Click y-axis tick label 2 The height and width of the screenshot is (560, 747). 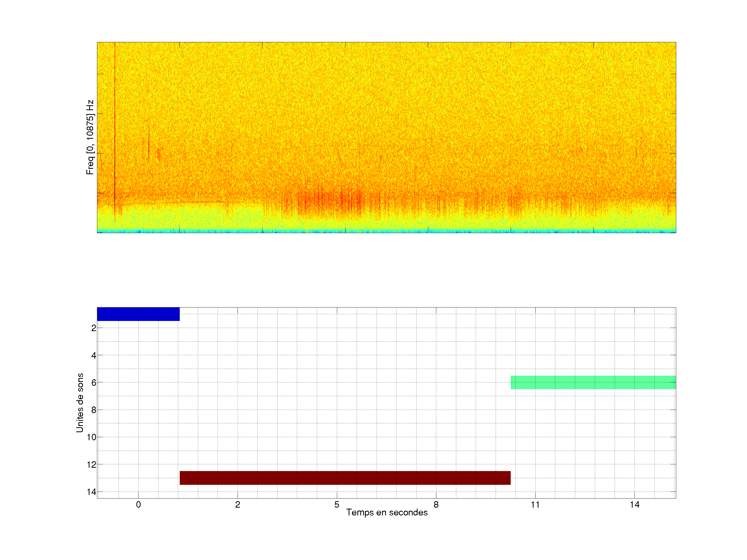[x=94, y=328]
